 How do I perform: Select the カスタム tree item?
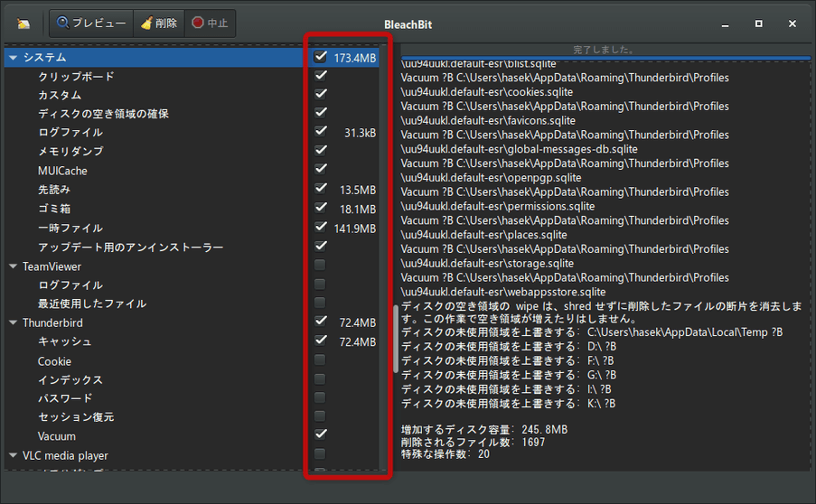pos(60,95)
